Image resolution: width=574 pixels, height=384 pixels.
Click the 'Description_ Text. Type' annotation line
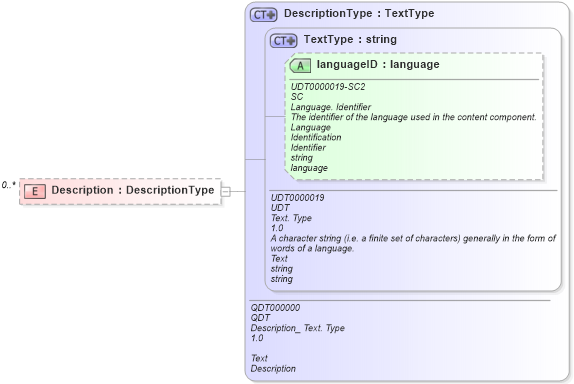click(x=298, y=328)
